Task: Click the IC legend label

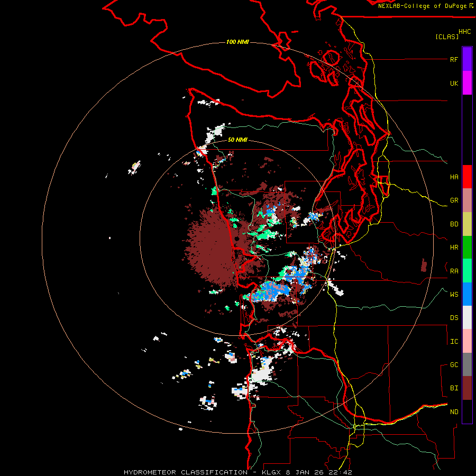Action: 454,341
